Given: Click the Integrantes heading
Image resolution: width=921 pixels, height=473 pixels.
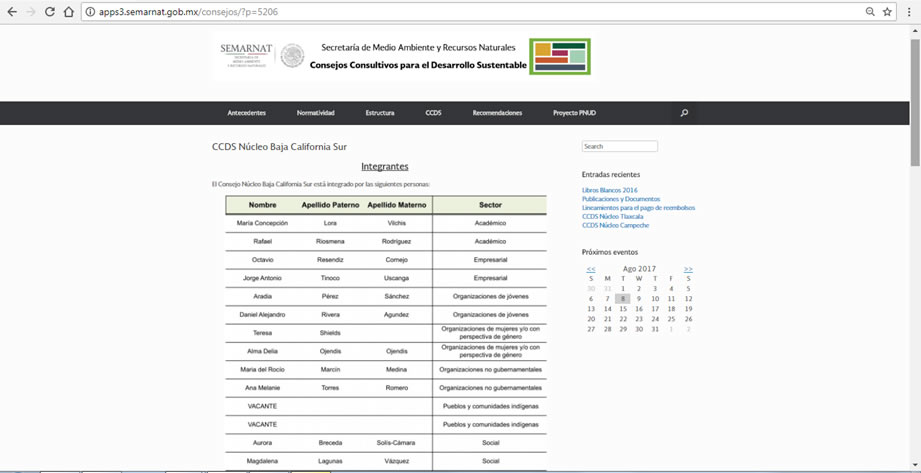Looking at the screenshot, I should click(x=385, y=167).
